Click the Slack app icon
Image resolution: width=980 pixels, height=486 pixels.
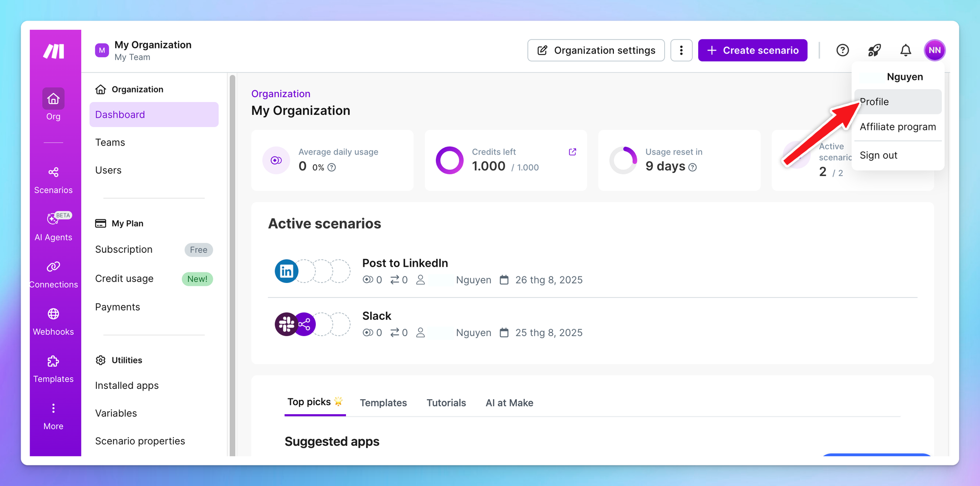(286, 324)
